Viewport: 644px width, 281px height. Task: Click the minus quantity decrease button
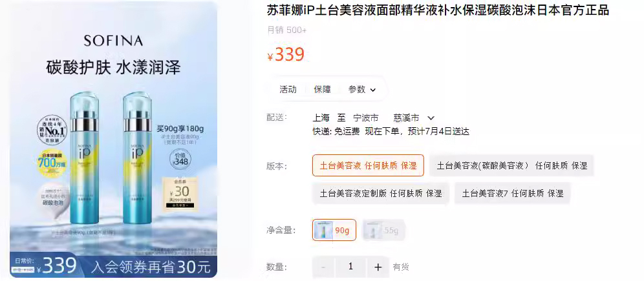pyautogui.click(x=324, y=267)
